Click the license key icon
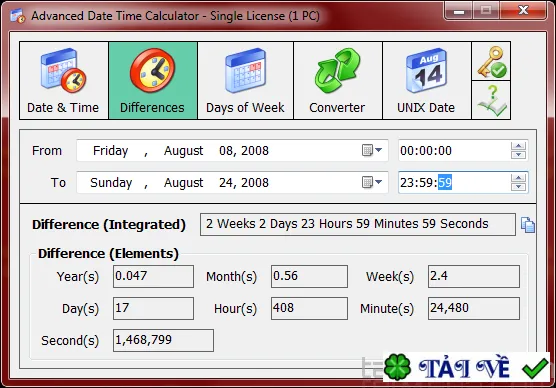The image size is (556, 388). 491,61
